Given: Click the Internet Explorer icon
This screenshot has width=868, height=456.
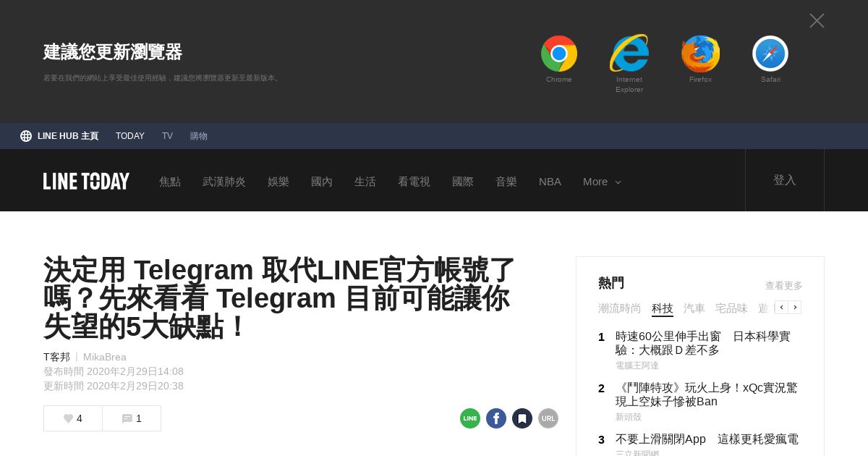Looking at the screenshot, I should coord(629,54).
